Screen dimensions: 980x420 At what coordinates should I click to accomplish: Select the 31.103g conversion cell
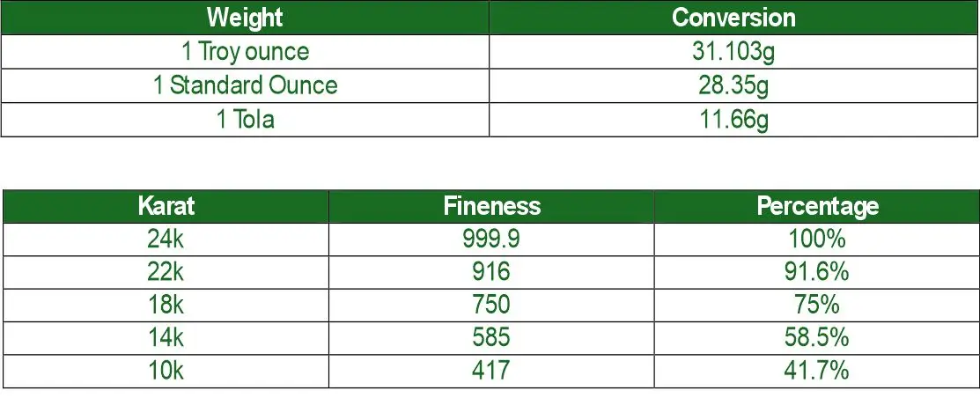tap(733, 51)
